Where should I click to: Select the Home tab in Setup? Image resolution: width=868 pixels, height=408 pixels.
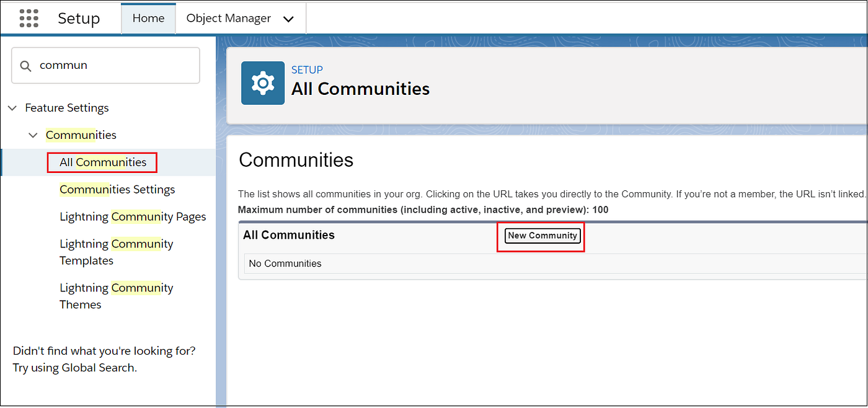tap(148, 18)
